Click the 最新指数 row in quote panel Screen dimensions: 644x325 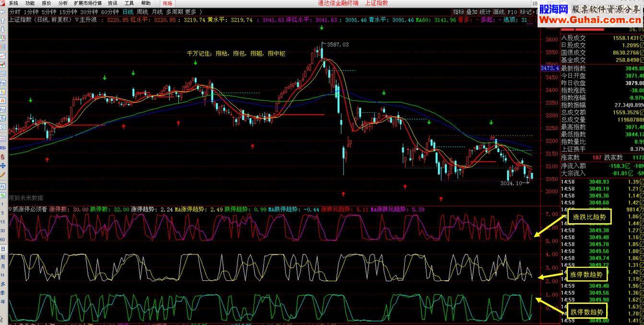(602, 68)
